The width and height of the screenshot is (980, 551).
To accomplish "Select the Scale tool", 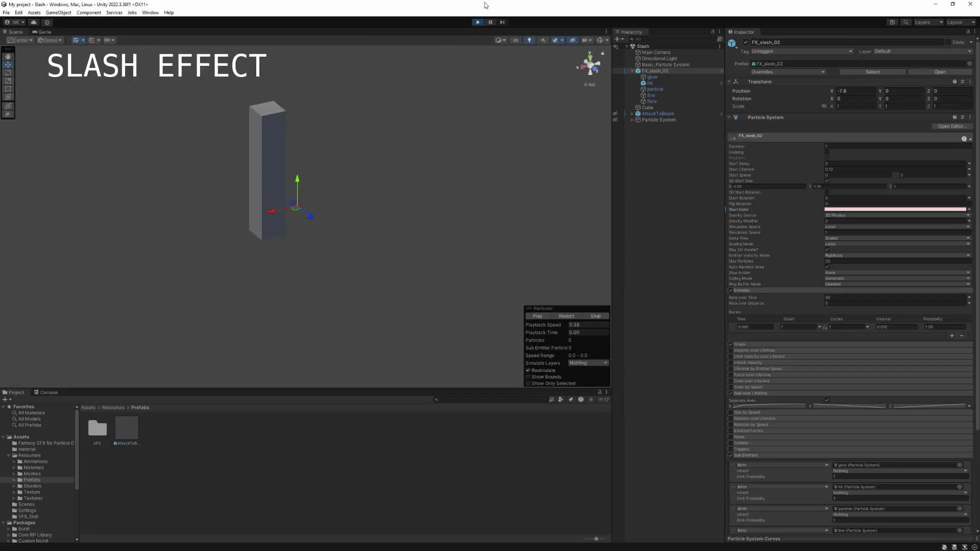I will pyautogui.click(x=8, y=81).
